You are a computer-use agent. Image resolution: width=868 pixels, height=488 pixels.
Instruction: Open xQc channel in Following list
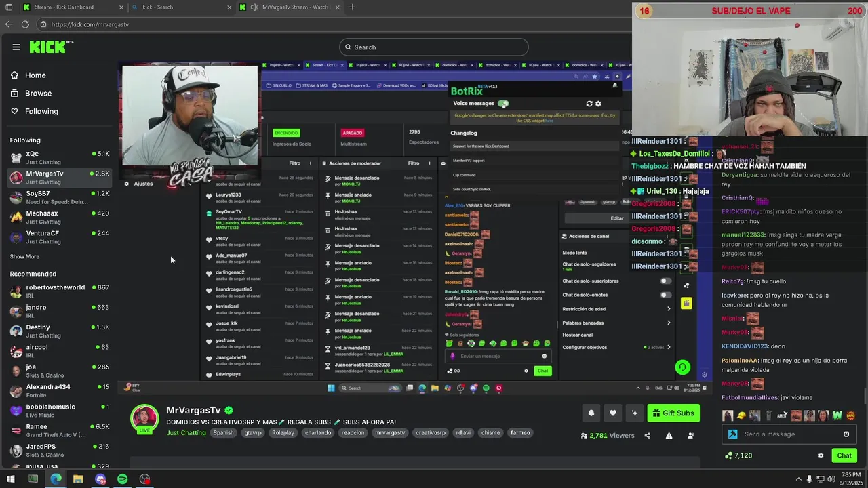60,157
